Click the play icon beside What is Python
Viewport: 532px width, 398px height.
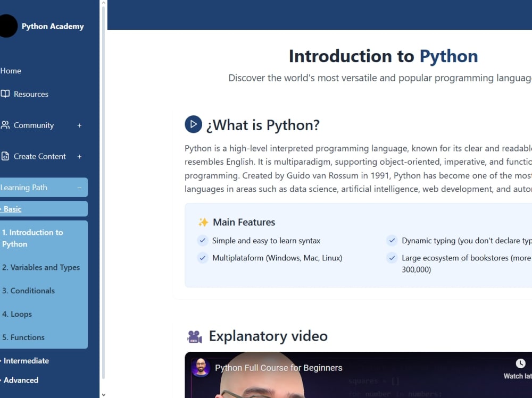194,124
